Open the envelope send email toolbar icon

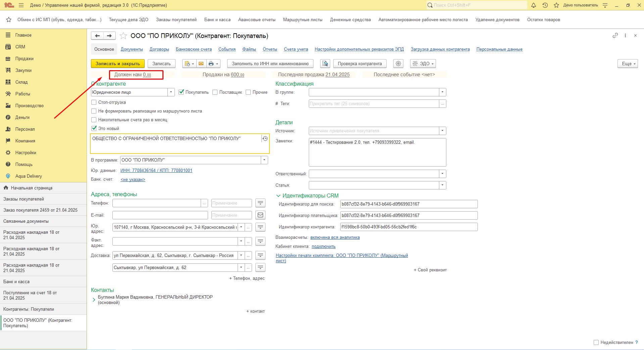click(201, 63)
